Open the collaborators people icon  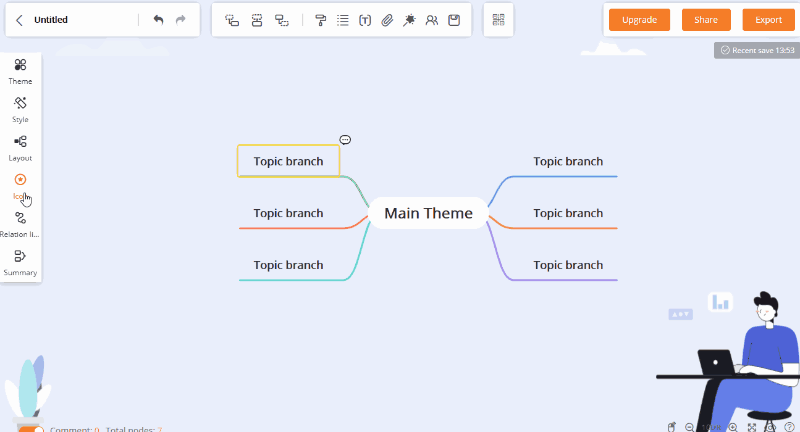pos(431,20)
